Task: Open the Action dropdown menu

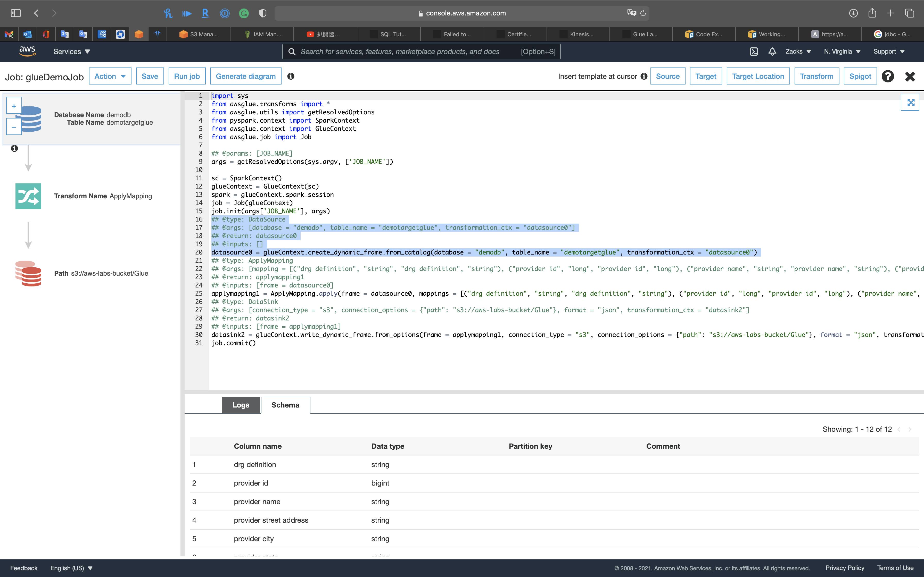Action: (x=110, y=76)
